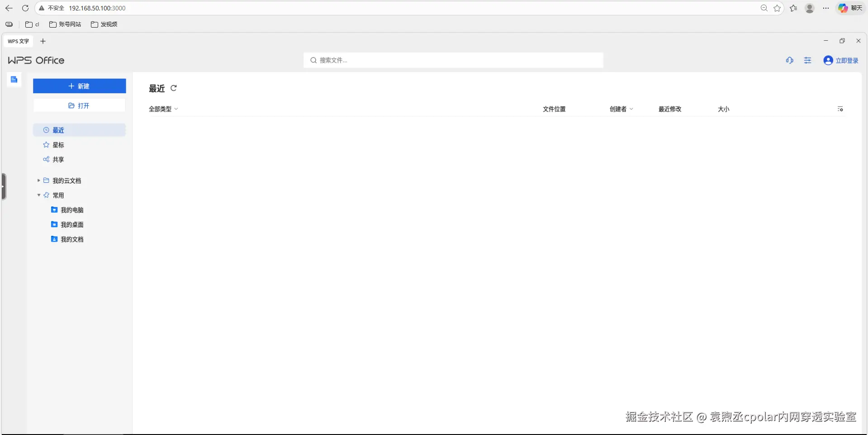Minimize the WPS Office window
This screenshot has height=435, width=868.
(826, 41)
